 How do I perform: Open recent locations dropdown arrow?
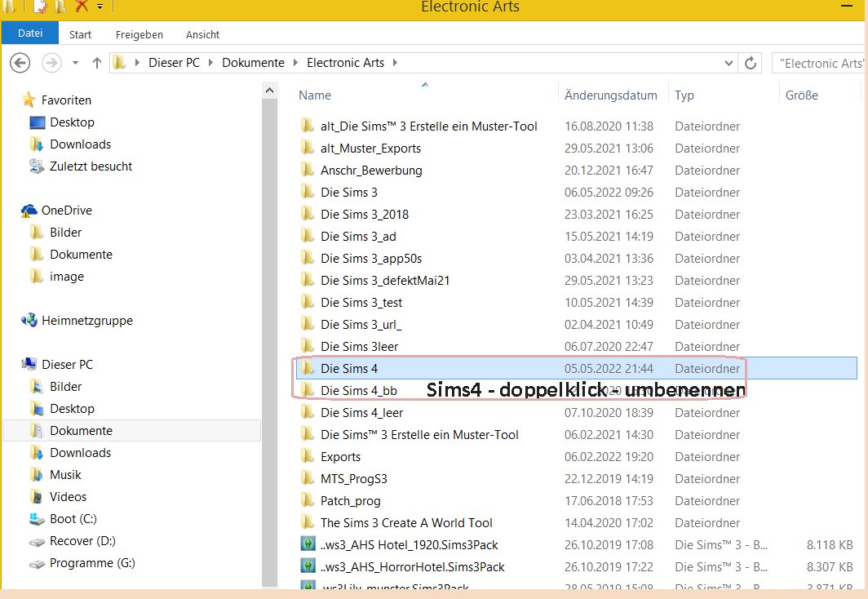click(x=76, y=63)
